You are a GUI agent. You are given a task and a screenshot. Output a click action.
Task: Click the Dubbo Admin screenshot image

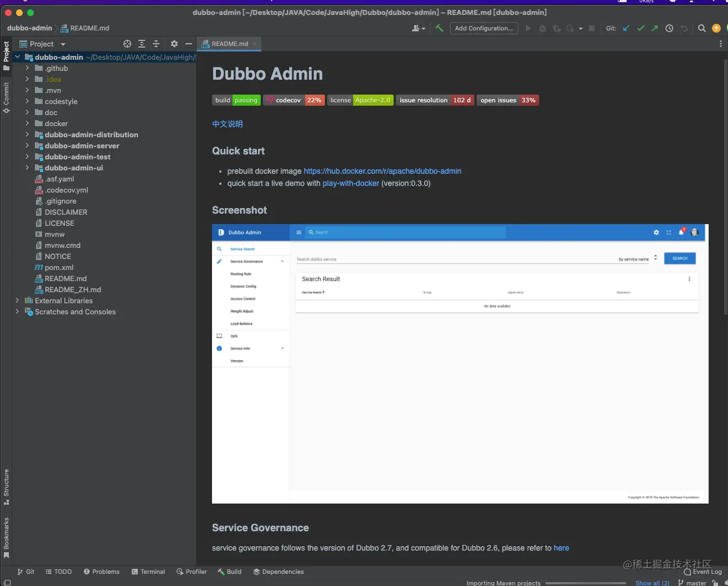point(460,364)
